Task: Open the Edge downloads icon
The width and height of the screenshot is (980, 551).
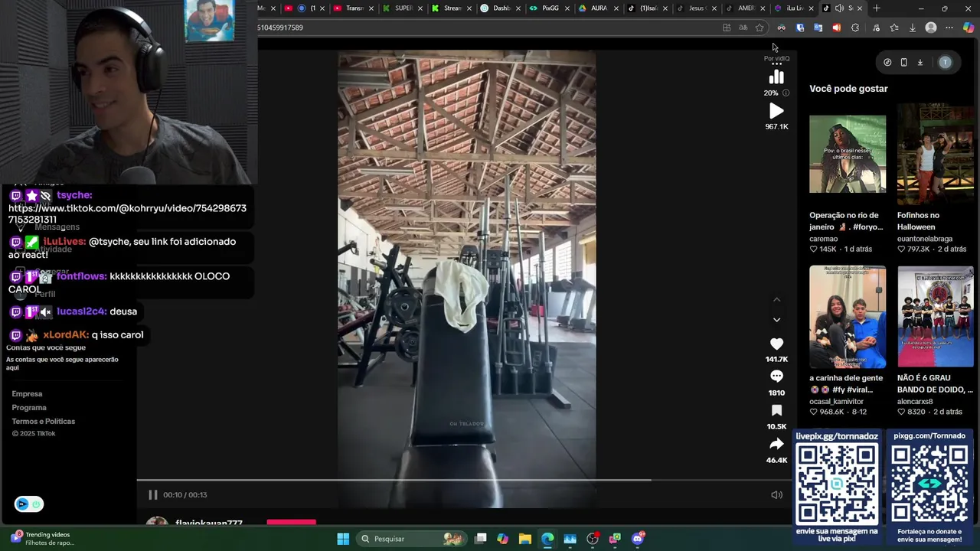Action: tap(913, 28)
